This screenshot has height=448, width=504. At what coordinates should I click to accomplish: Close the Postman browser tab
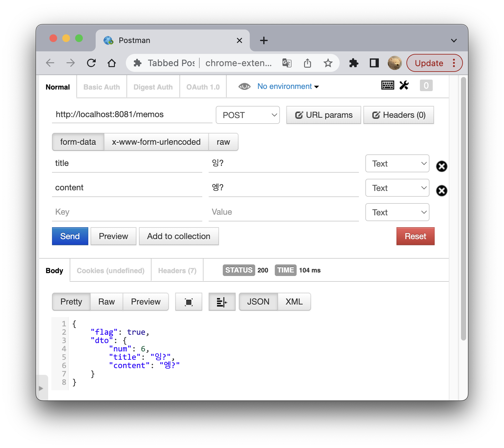(239, 40)
